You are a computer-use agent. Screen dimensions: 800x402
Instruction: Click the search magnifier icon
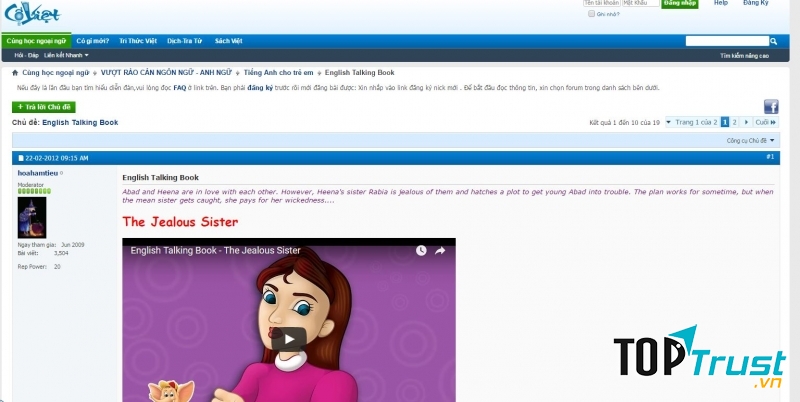pyautogui.click(x=773, y=41)
